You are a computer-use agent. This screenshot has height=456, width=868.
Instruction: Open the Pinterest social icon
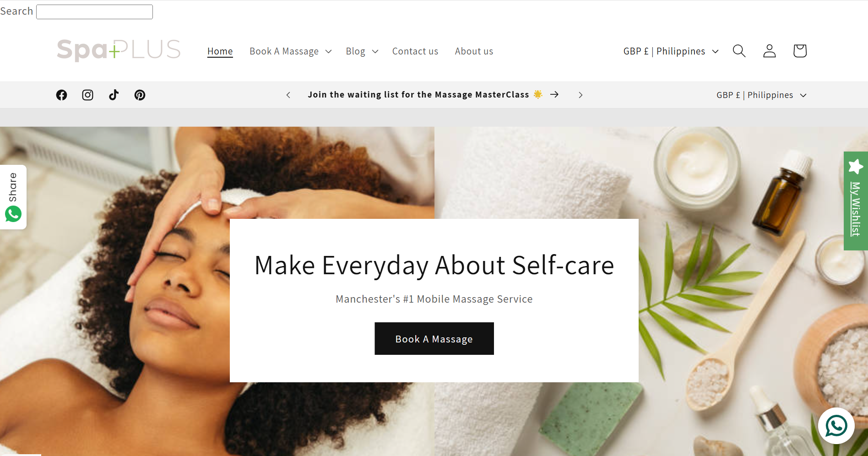[x=140, y=95]
